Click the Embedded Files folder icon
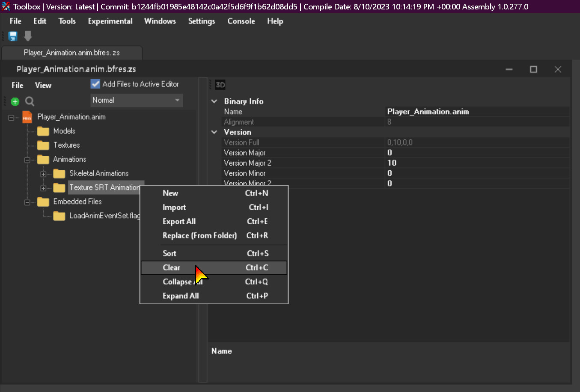 pyautogui.click(x=43, y=201)
